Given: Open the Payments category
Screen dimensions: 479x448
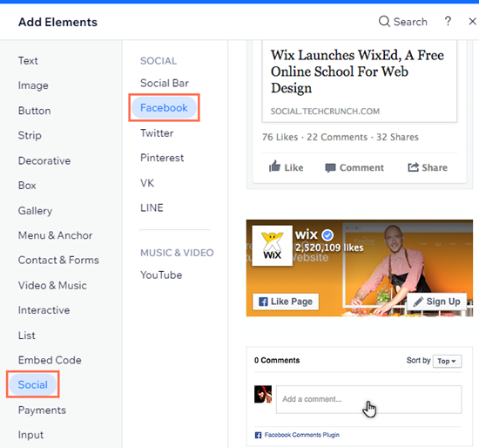Looking at the screenshot, I should click(42, 410).
